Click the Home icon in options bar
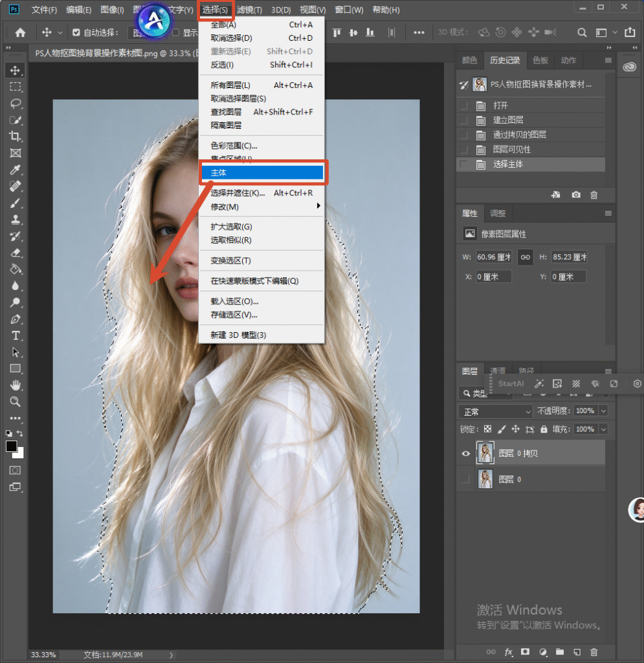 tap(20, 32)
